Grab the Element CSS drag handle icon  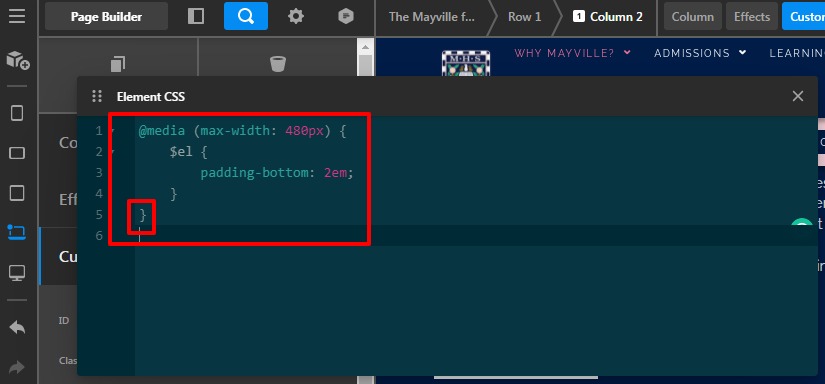97,96
